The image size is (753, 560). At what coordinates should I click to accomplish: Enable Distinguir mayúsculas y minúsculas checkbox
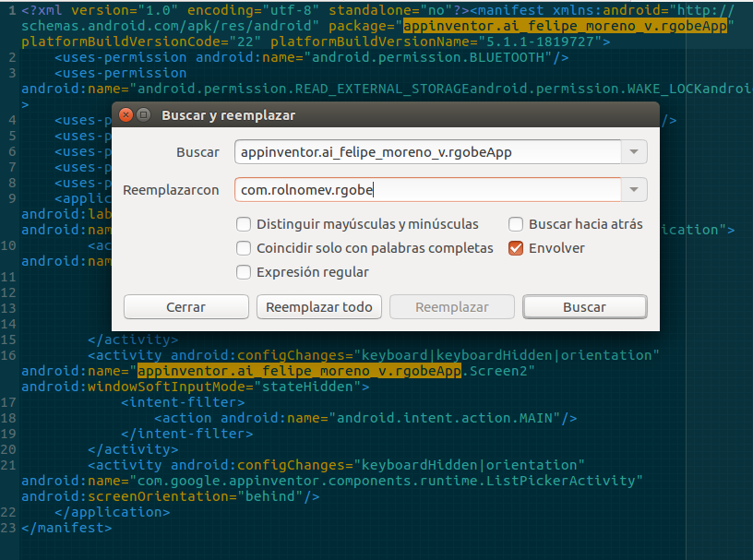[244, 224]
